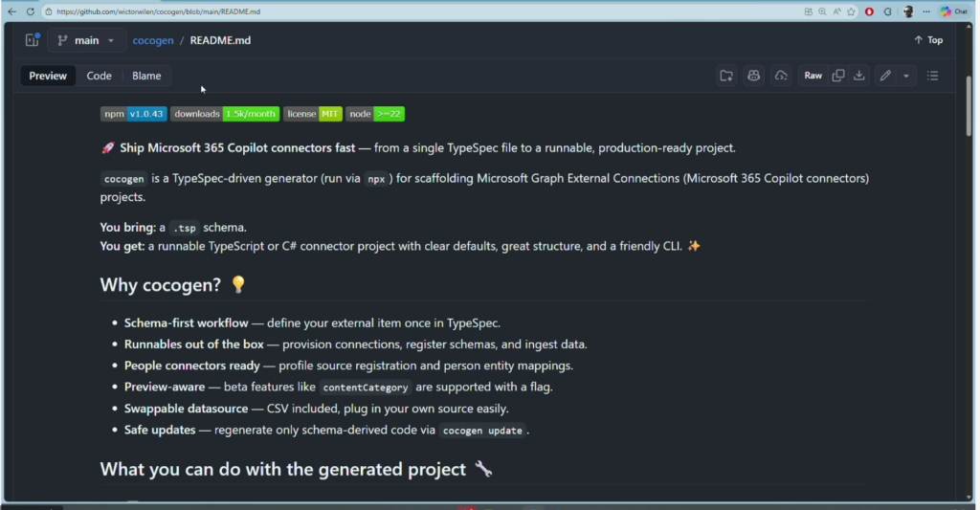The height and width of the screenshot is (510, 980).
Task: Copy raw file contents icon
Action: click(x=838, y=76)
